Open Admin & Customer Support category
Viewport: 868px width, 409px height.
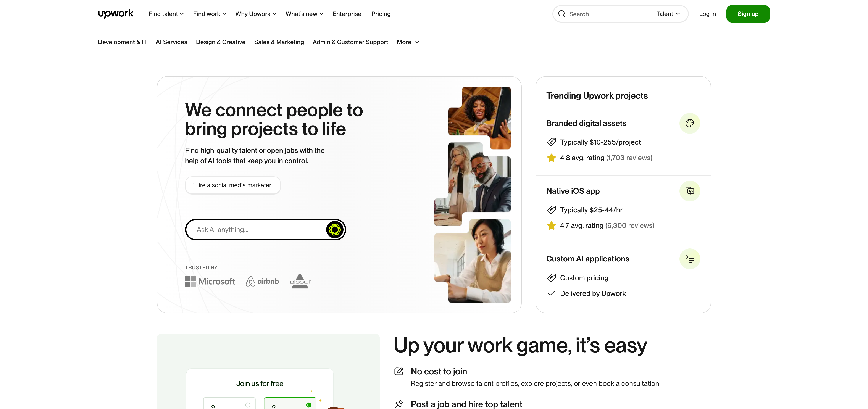click(x=350, y=42)
